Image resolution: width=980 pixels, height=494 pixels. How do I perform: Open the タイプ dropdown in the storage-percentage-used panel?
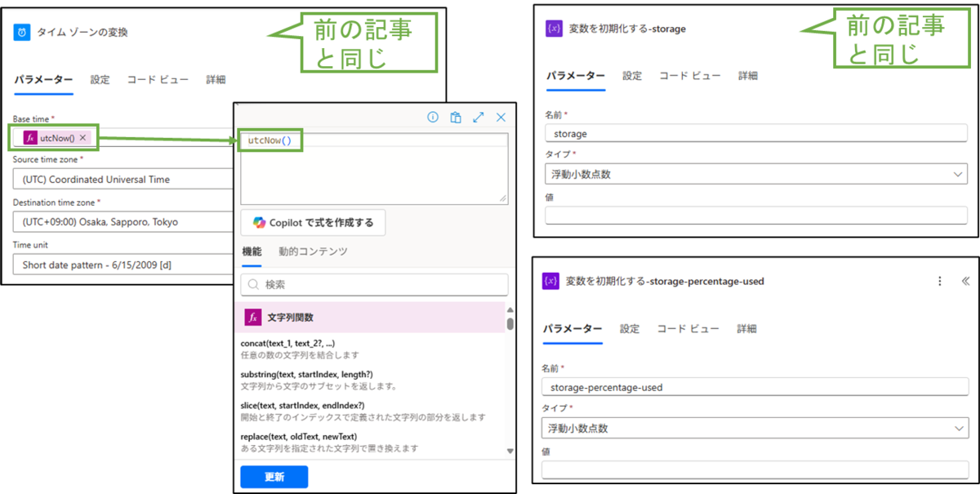[x=754, y=428]
